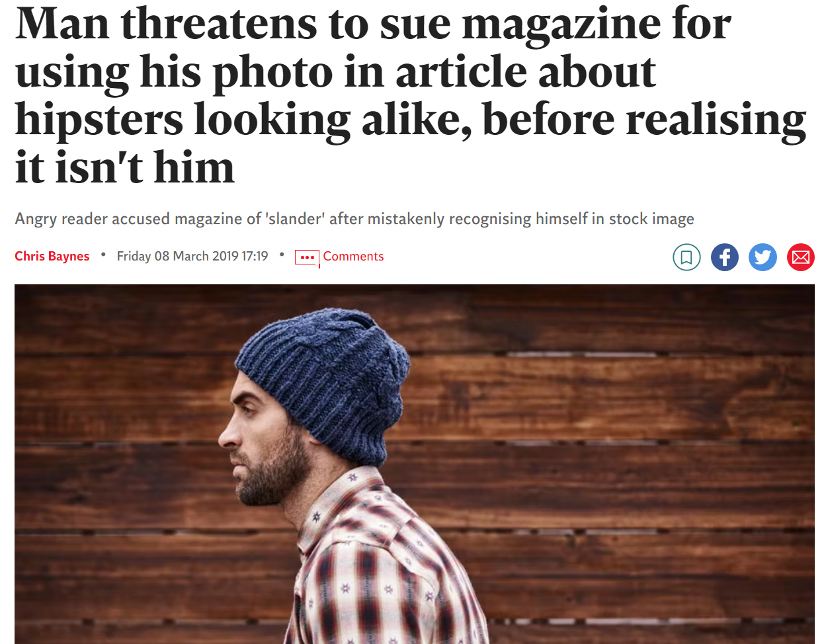Screen dimensions: 826x644
Task: Click the wooden plank wall in the photo
Action: pos(628,463)
